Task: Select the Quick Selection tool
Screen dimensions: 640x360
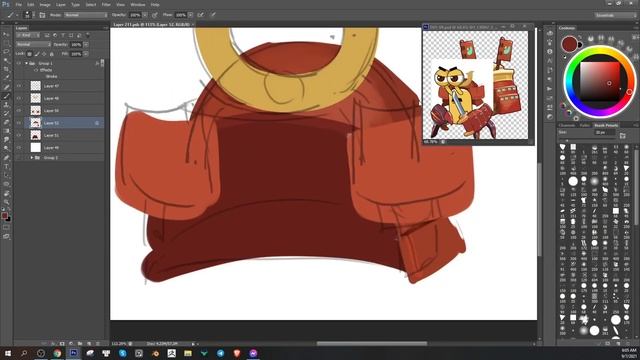Action: pos(6,61)
